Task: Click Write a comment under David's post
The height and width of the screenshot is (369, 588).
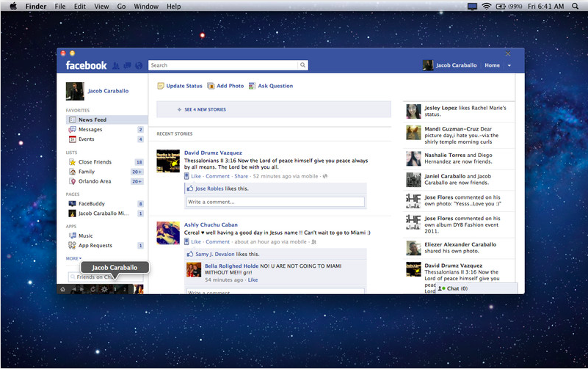Action: pos(275,202)
